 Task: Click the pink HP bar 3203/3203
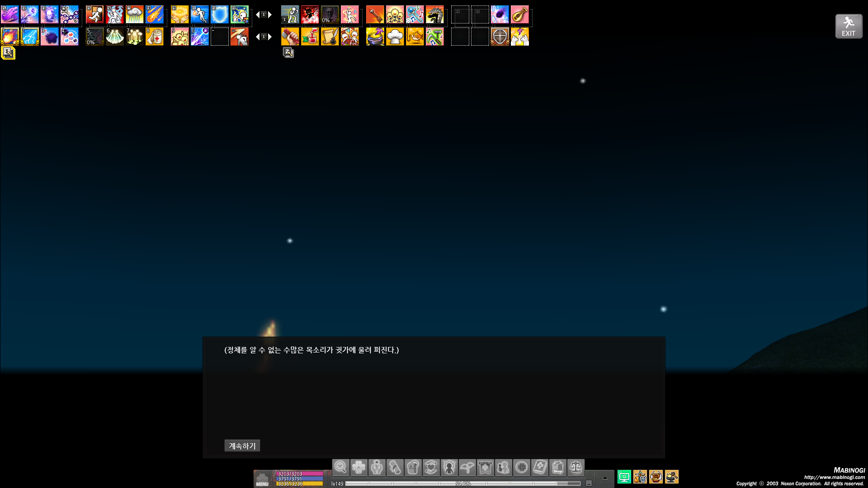point(300,474)
